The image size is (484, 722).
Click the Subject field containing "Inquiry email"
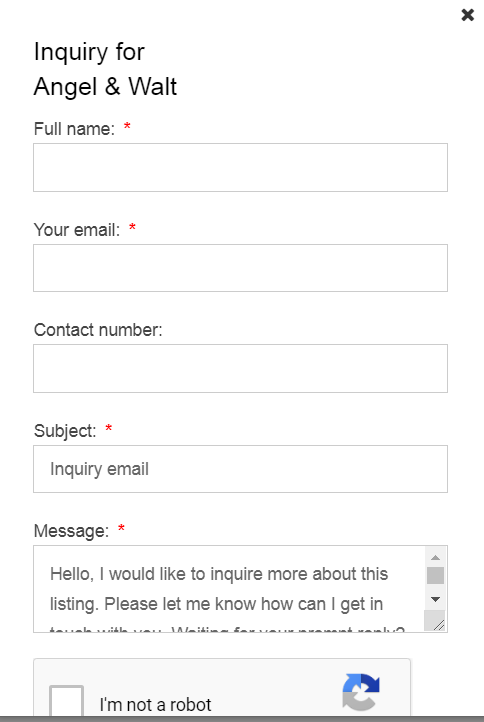click(x=240, y=469)
